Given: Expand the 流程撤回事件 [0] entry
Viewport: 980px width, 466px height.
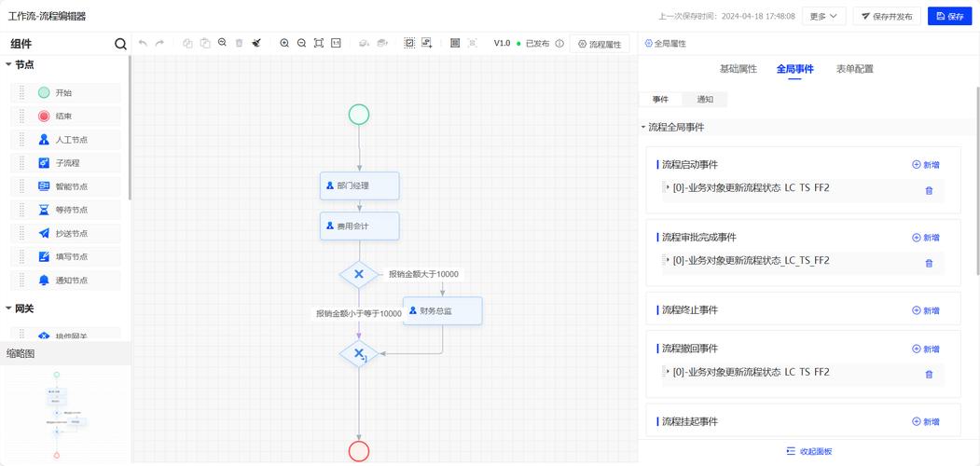Looking at the screenshot, I should click(668, 372).
